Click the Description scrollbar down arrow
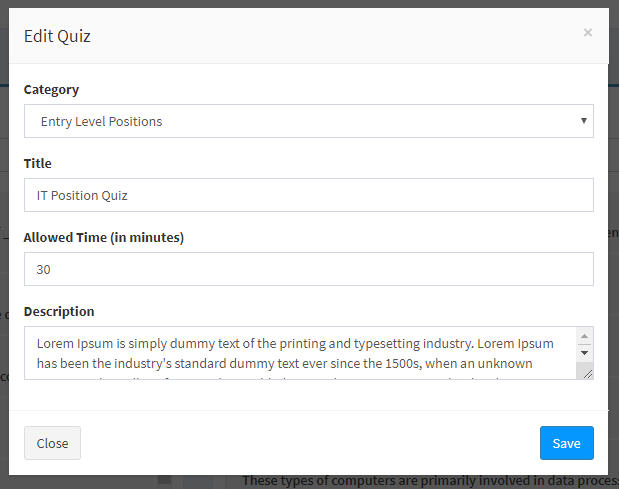The height and width of the screenshot is (489, 619). pos(585,353)
